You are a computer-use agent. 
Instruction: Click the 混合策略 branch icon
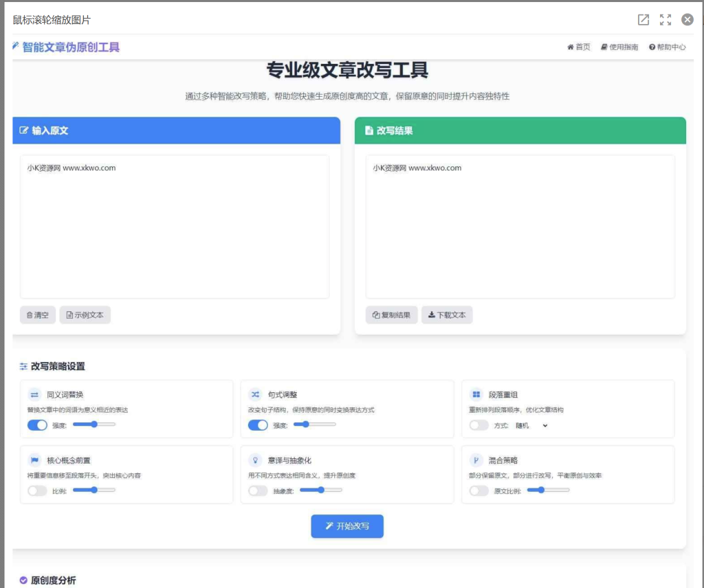coord(476,460)
